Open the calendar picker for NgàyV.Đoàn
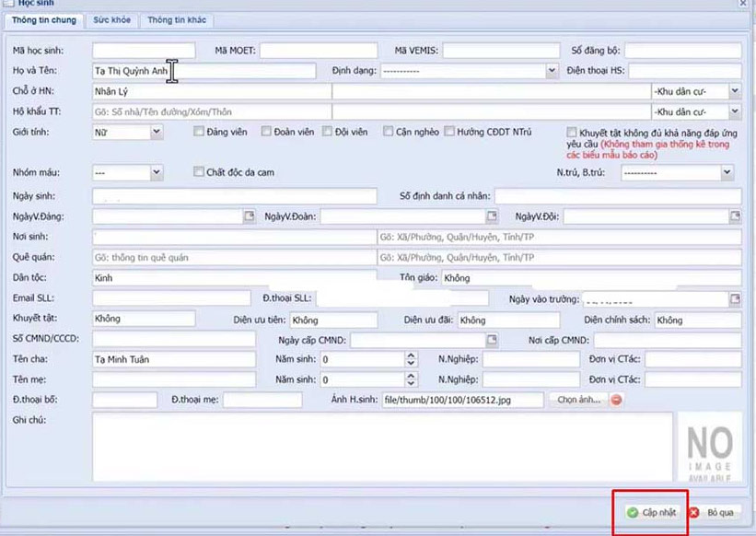Viewport: 756px width, 536px height. 493,216
